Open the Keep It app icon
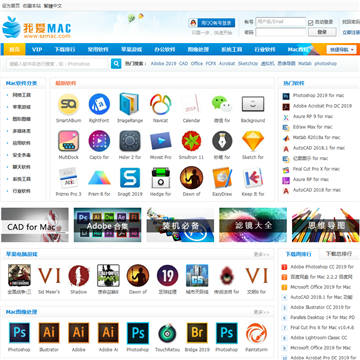 coord(253,178)
